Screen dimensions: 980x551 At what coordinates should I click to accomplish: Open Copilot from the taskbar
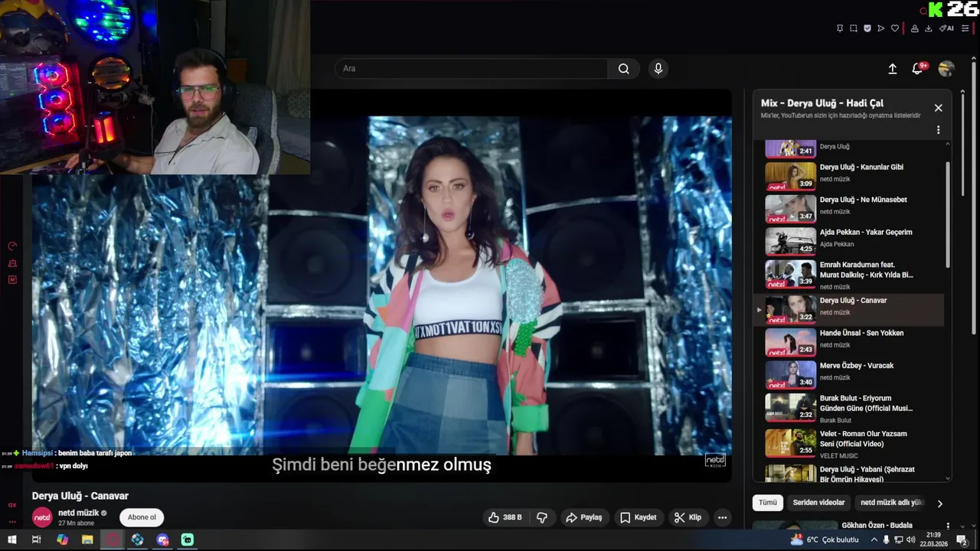click(62, 540)
